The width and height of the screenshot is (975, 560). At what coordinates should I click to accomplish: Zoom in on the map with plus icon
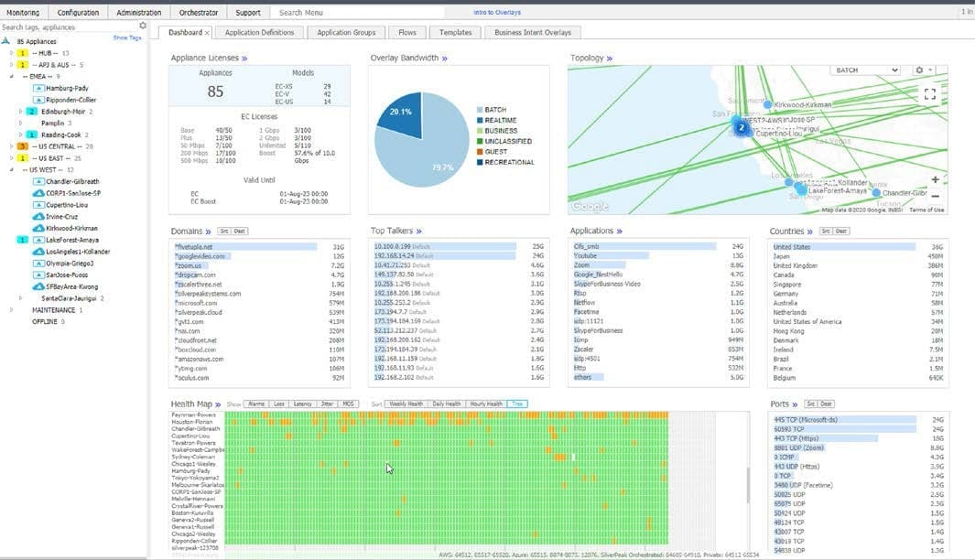click(935, 179)
